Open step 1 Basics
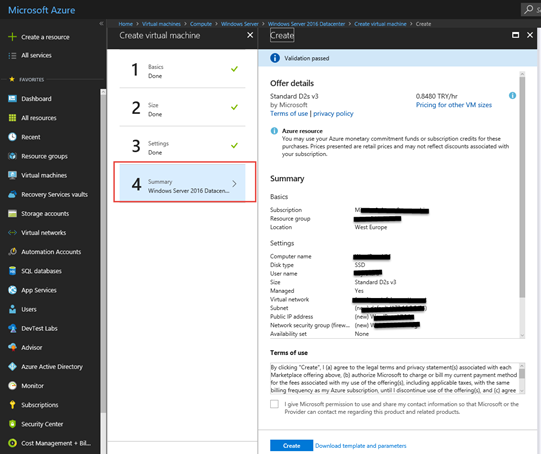This screenshot has width=541, height=454. coord(182,70)
